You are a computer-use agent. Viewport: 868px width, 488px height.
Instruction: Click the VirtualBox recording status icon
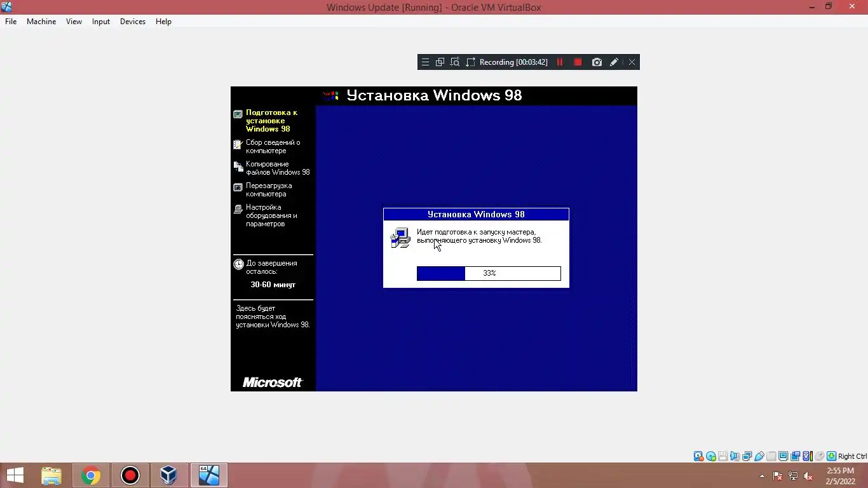[795, 456]
